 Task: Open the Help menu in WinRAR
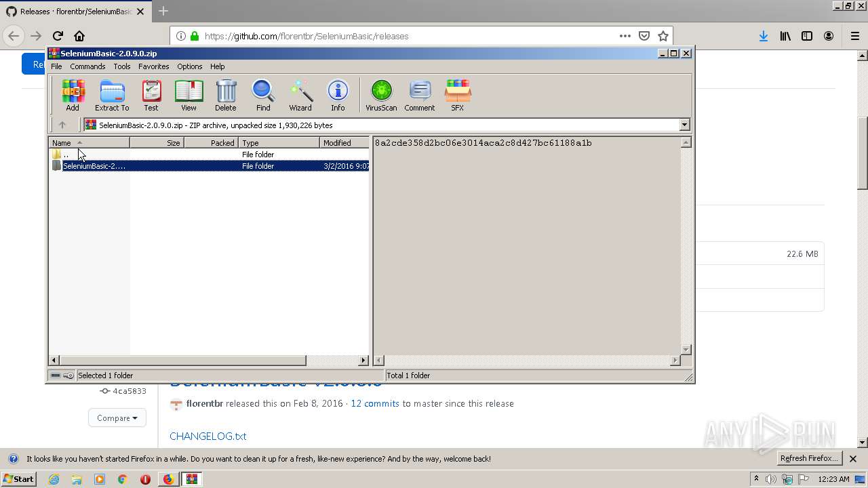pos(217,66)
